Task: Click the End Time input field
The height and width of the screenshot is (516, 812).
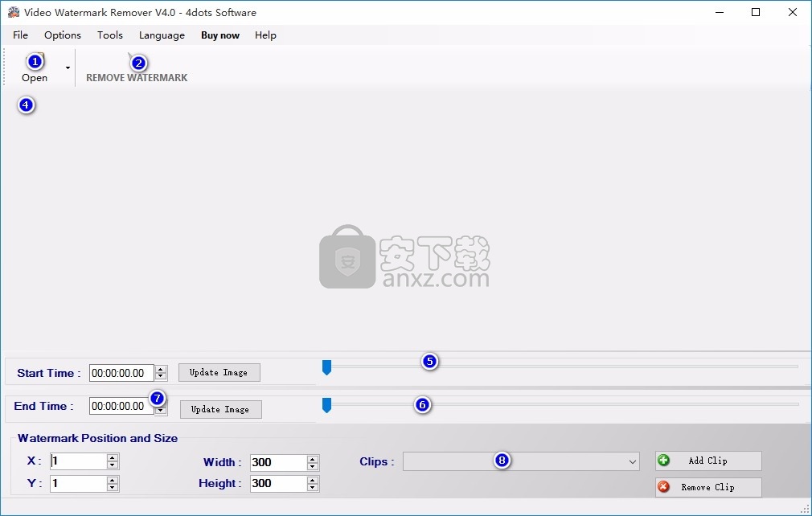Action: click(x=121, y=406)
